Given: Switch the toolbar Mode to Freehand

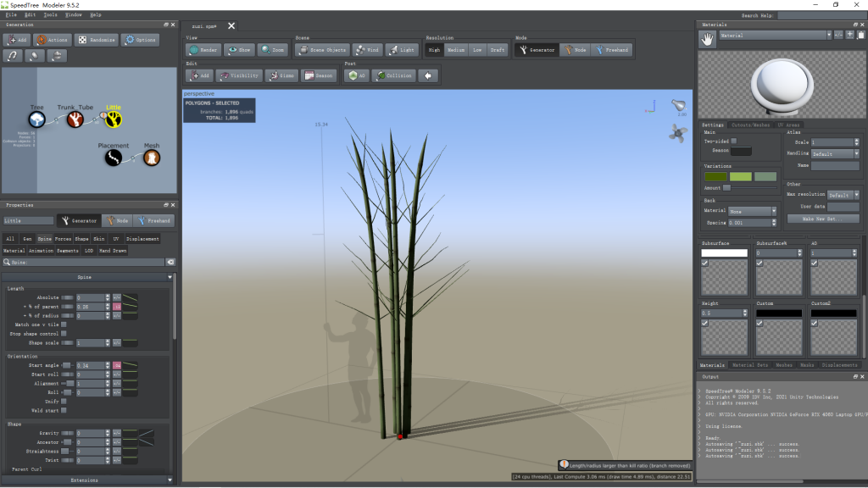Looking at the screenshot, I should (x=612, y=50).
